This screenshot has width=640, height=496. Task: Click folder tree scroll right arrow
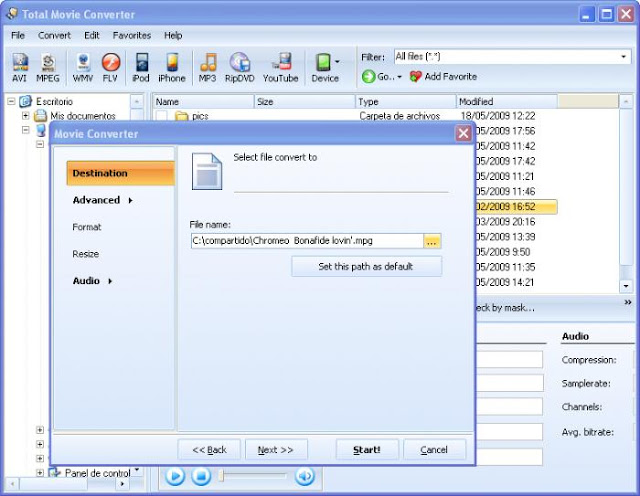point(122,484)
